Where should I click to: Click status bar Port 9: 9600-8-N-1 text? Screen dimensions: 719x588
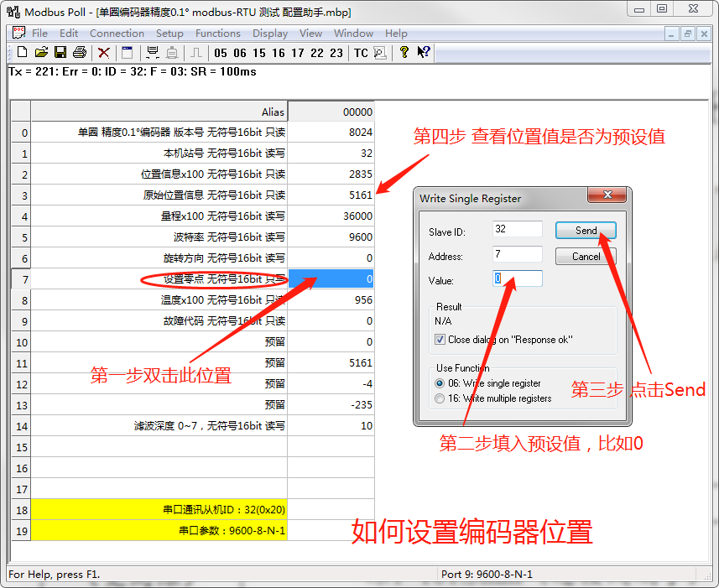[x=487, y=575]
